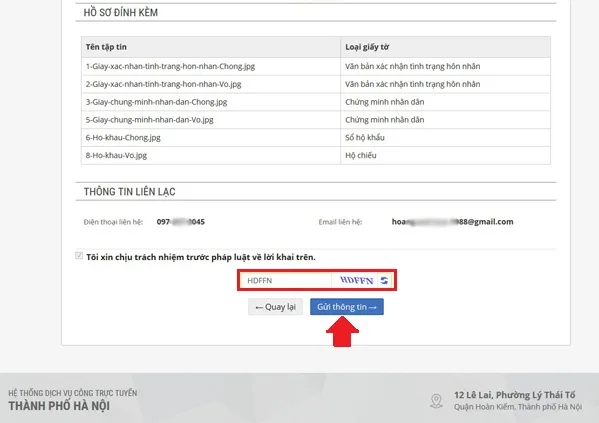Click the HỒ SƠ ĐÍNH KÈM heading
The width and height of the screenshot is (599, 423).
(121, 13)
